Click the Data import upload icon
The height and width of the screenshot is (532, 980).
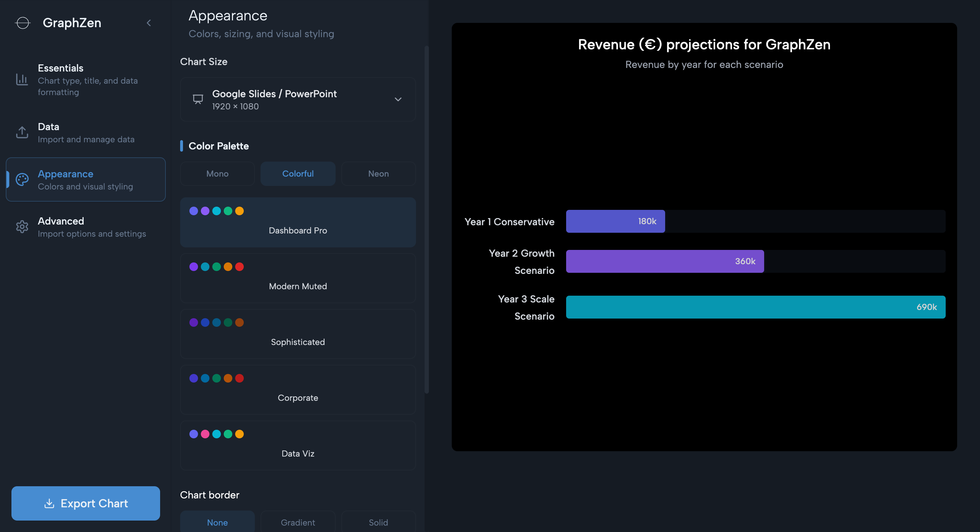pyautogui.click(x=22, y=132)
